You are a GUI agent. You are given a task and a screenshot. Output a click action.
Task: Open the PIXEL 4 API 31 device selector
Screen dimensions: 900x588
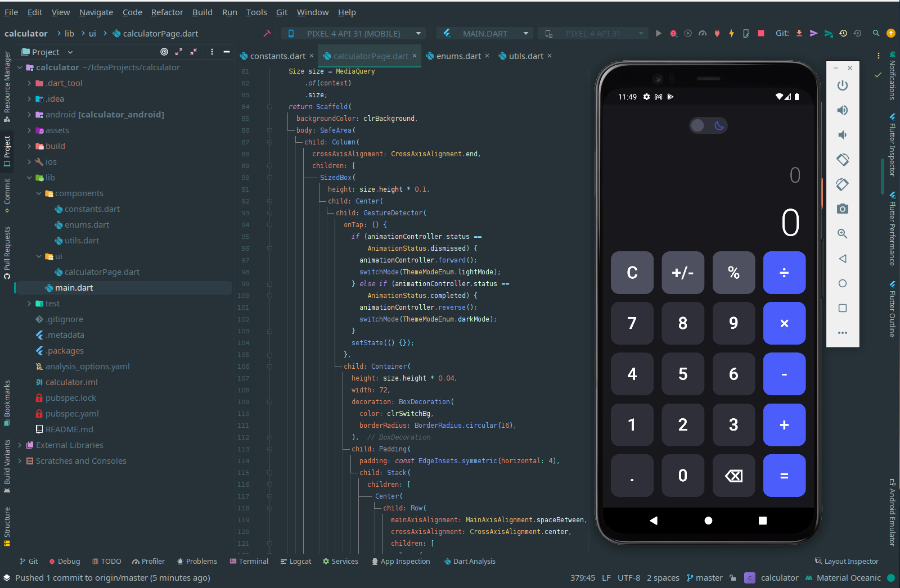[x=353, y=33]
